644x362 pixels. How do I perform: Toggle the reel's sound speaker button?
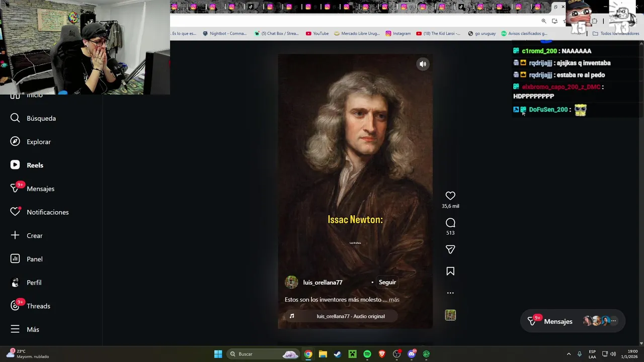(x=423, y=64)
